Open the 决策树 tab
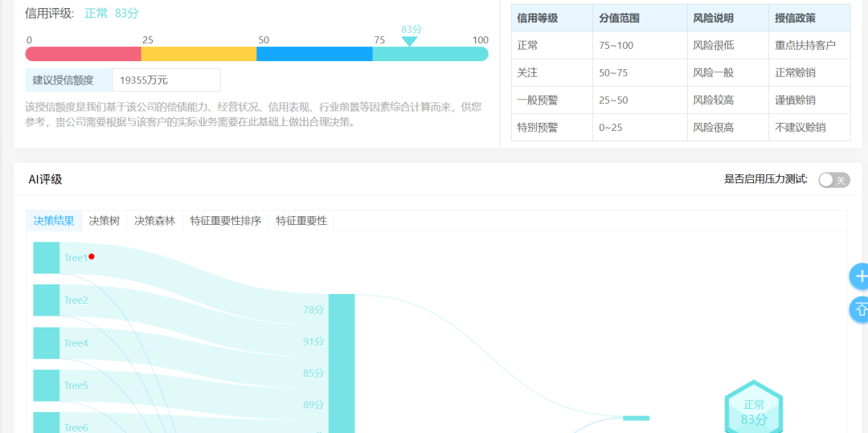 104,221
